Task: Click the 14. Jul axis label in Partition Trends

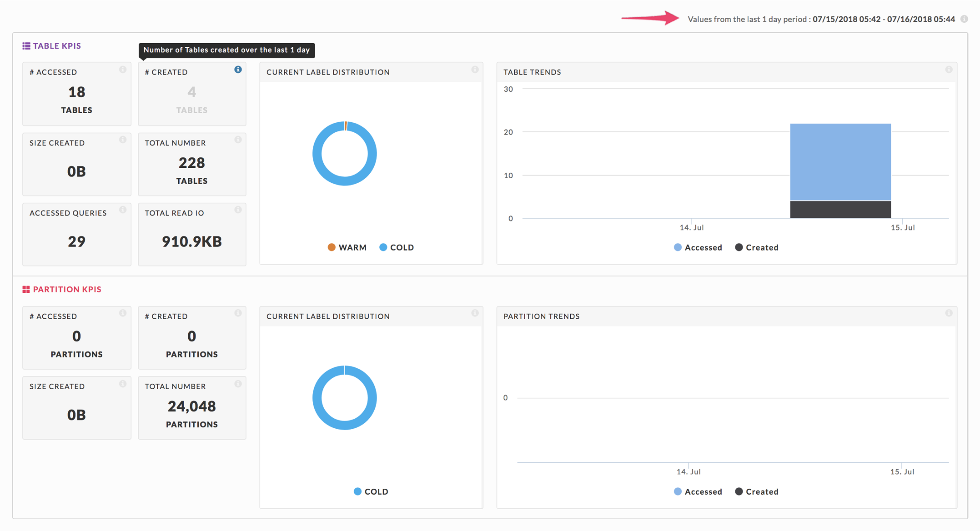Action: click(689, 471)
